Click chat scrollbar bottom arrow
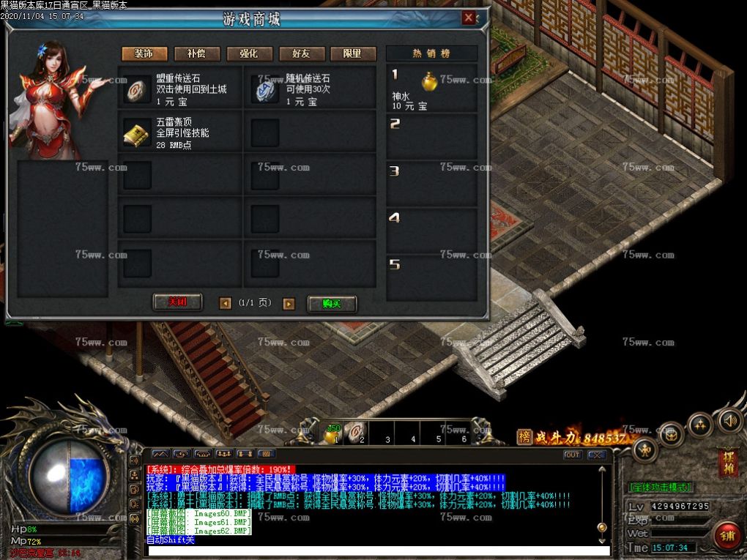 (602, 540)
